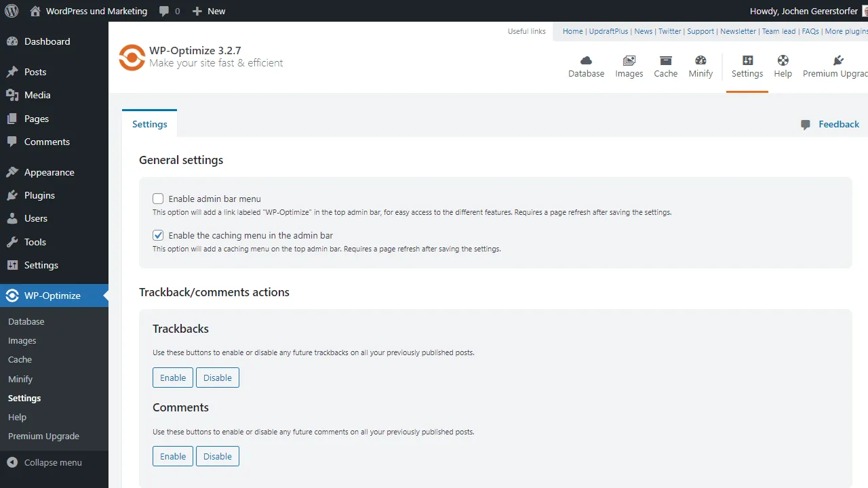Viewport: 868px width, 488px height.
Task: Open the Twitter useful link
Action: click(x=670, y=31)
